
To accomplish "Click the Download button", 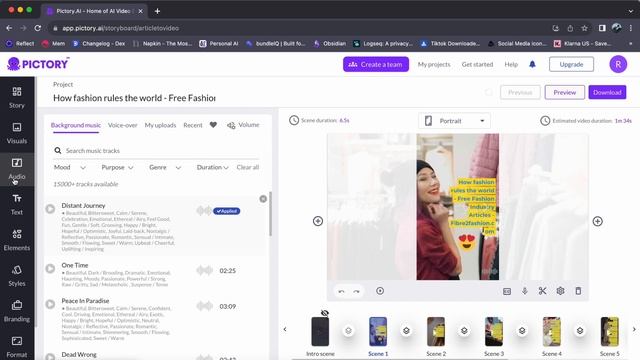I will tap(607, 92).
